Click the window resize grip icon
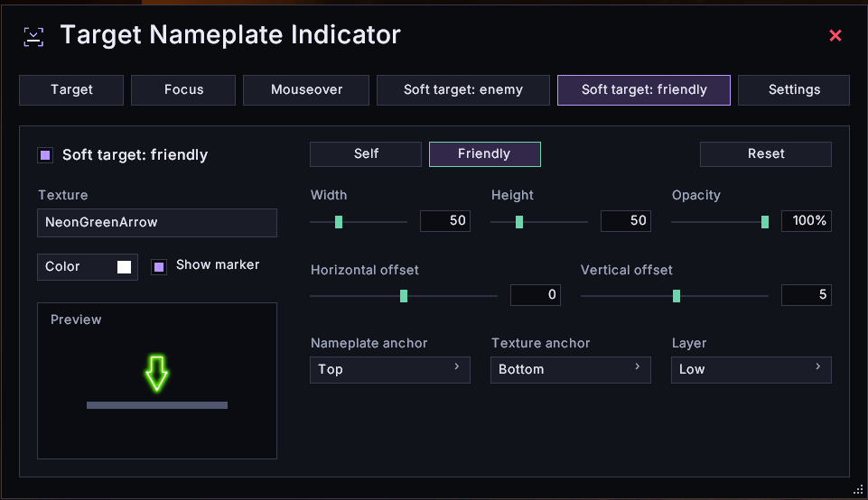 [x=858, y=489]
